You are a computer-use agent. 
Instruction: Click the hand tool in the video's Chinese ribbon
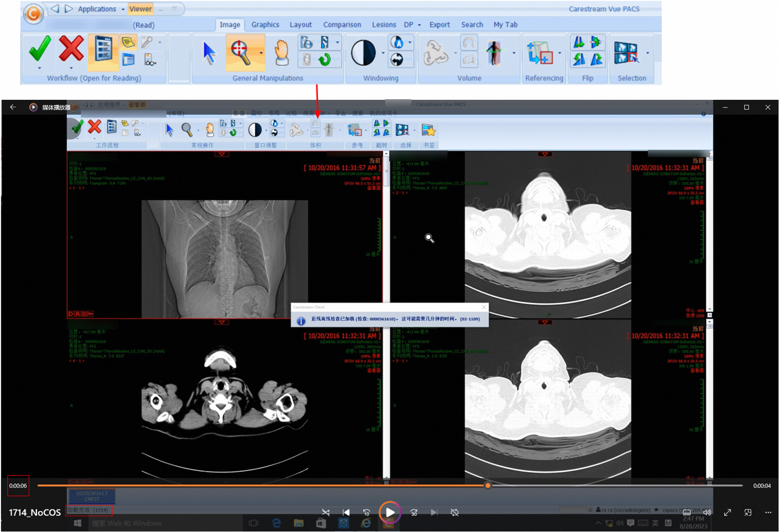209,130
